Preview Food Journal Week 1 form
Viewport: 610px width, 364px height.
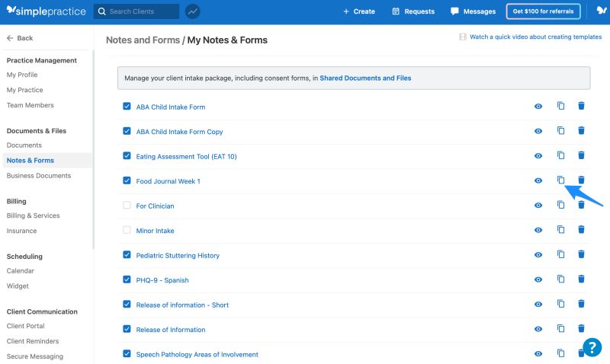point(538,180)
